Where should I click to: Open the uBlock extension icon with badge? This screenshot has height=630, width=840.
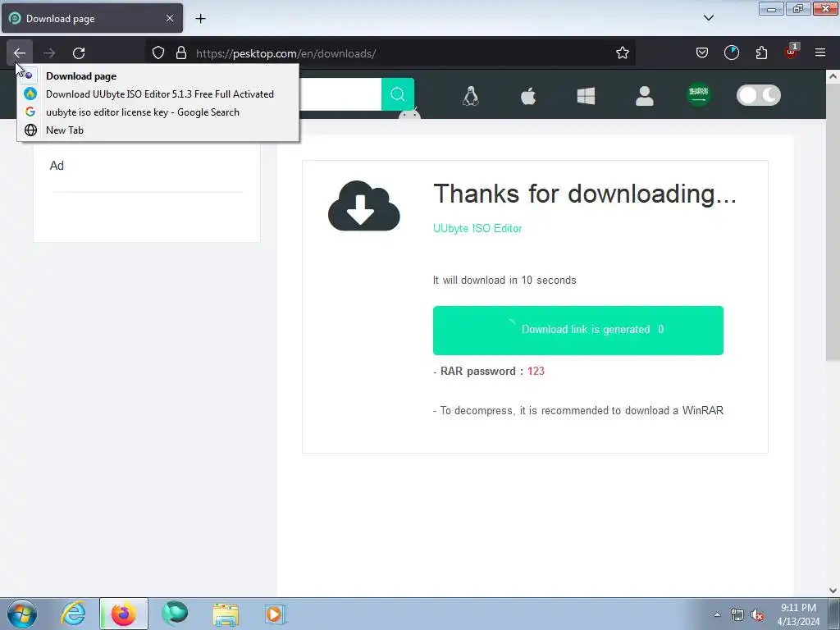pos(792,52)
